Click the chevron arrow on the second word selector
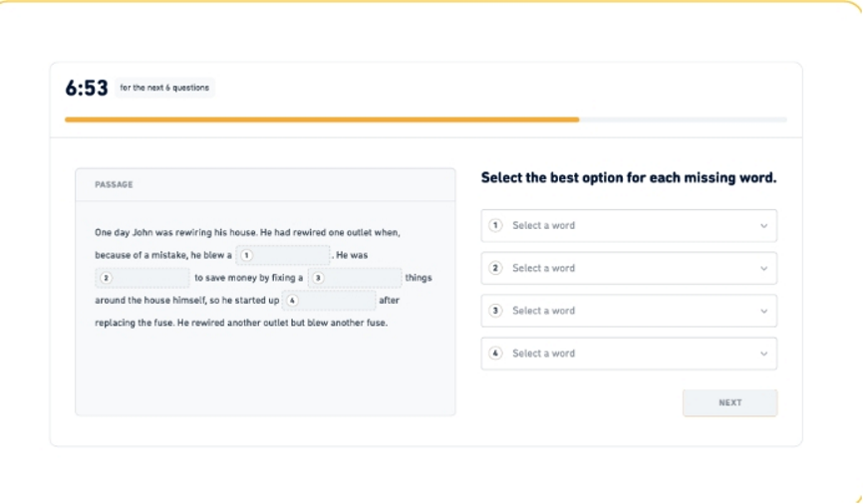The image size is (863, 504). click(x=763, y=269)
